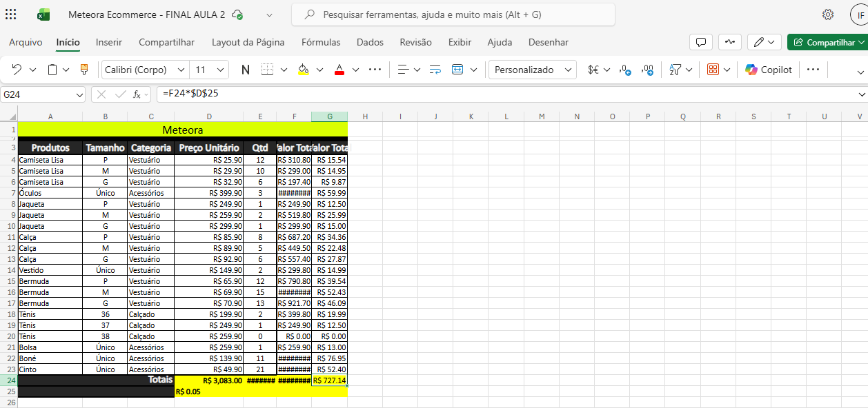The height and width of the screenshot is (408, 868).
Task: Click the Name Box showing G24
Action: 37,94
